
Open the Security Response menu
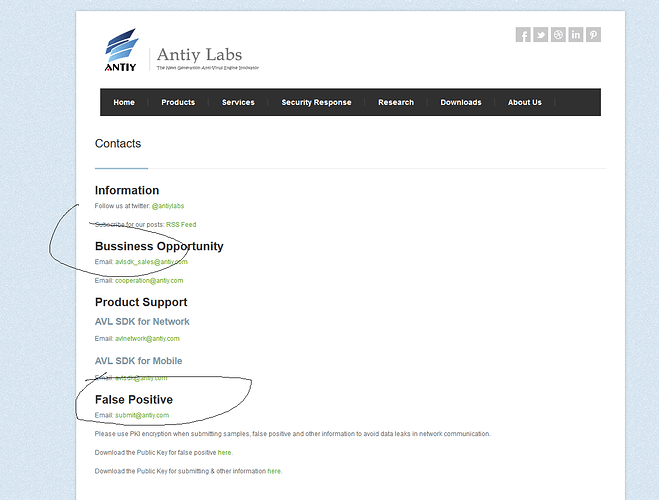coord(316,102)
